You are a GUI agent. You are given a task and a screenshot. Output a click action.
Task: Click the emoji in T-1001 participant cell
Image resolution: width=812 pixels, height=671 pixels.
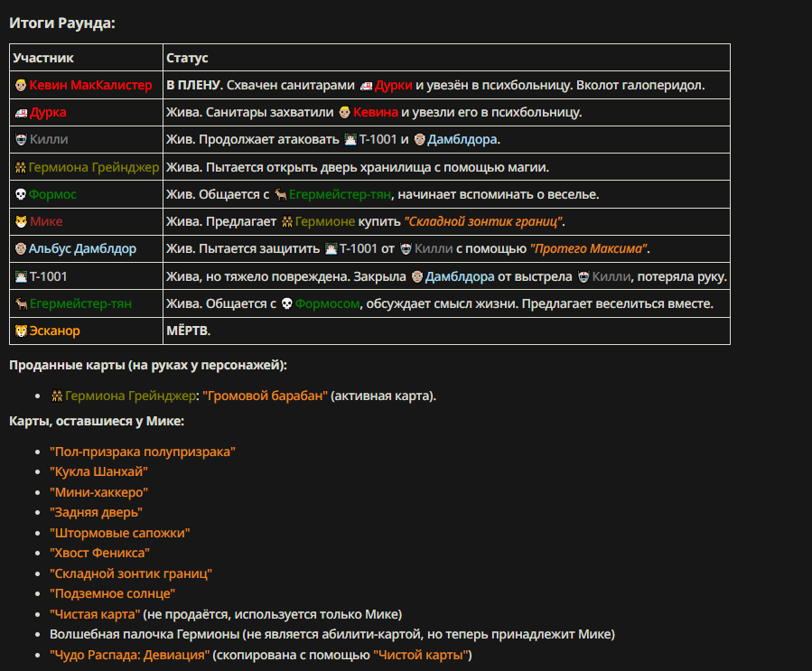tap(22, 276)
